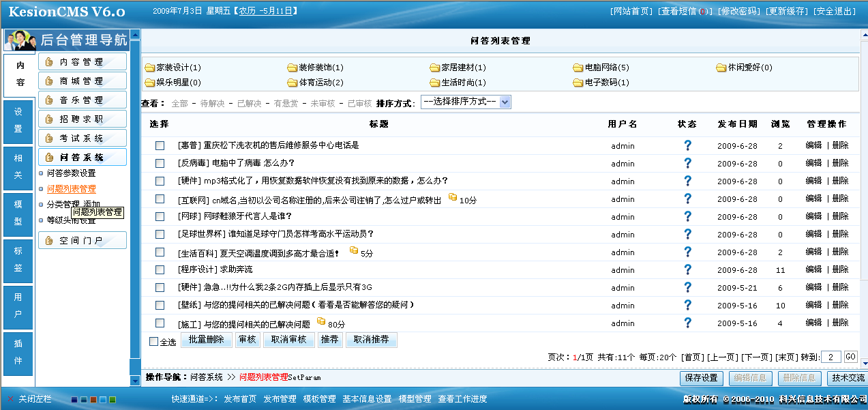Click the 商城管理 menu icon in the sidebar
The width and height of the screenshot is (868, 410).
[50, 80]
